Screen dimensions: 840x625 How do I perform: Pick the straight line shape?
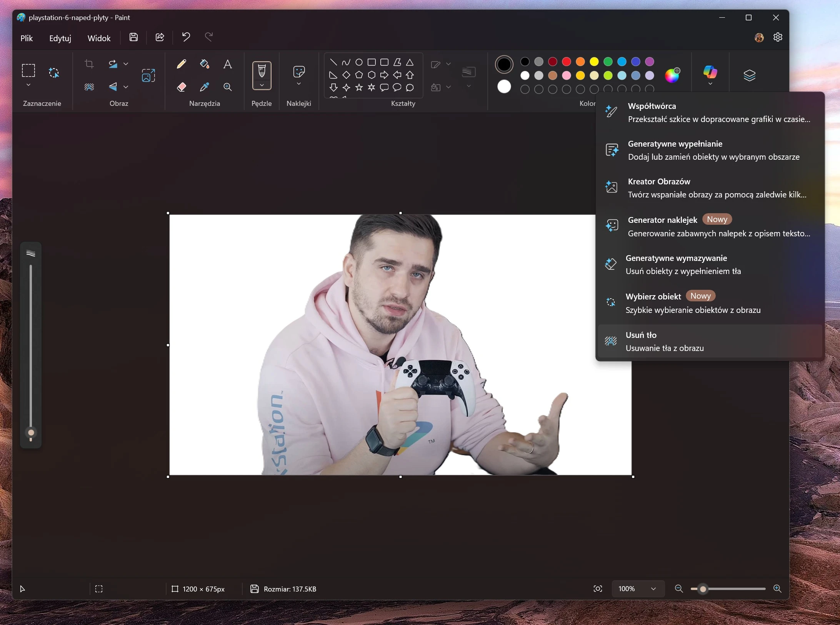333,62
